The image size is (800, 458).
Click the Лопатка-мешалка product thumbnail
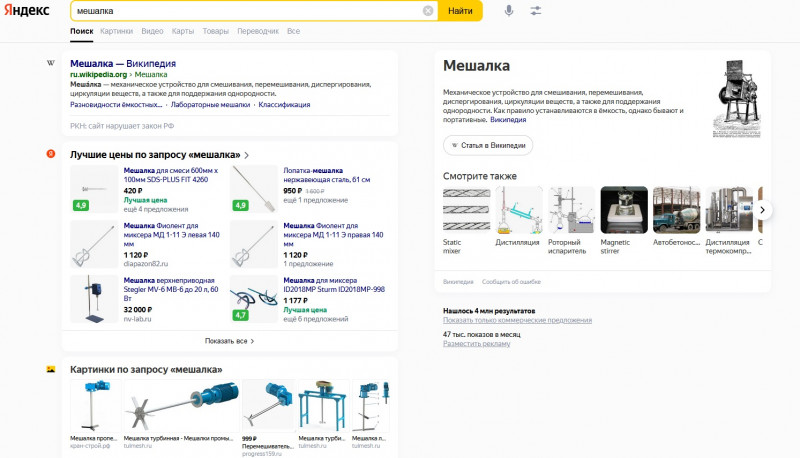point(254,189)
